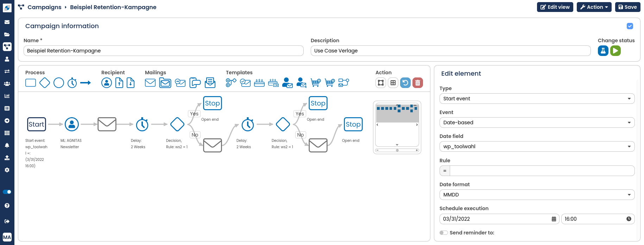Viewport: 644px width, 245px height.
Task: Pick the circle process element
Action: click(x=59, y=83)
